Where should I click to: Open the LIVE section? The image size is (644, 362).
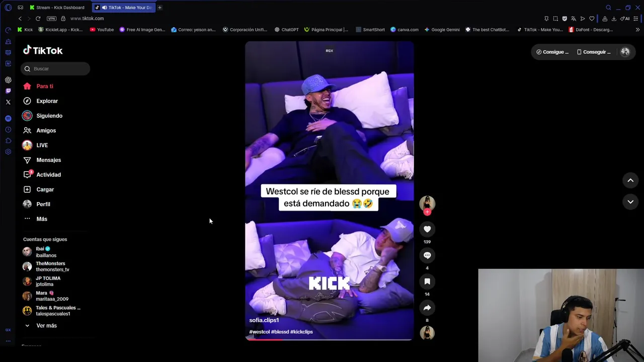coord(35,145)
